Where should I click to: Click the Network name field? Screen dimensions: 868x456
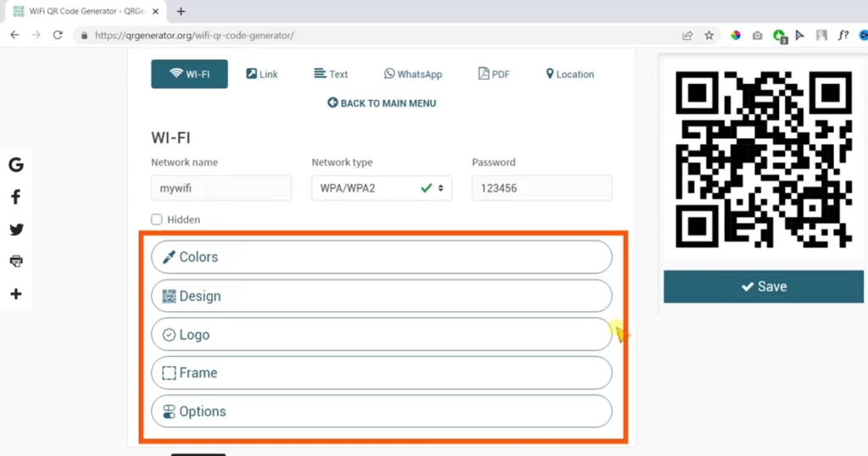[221, 188]
